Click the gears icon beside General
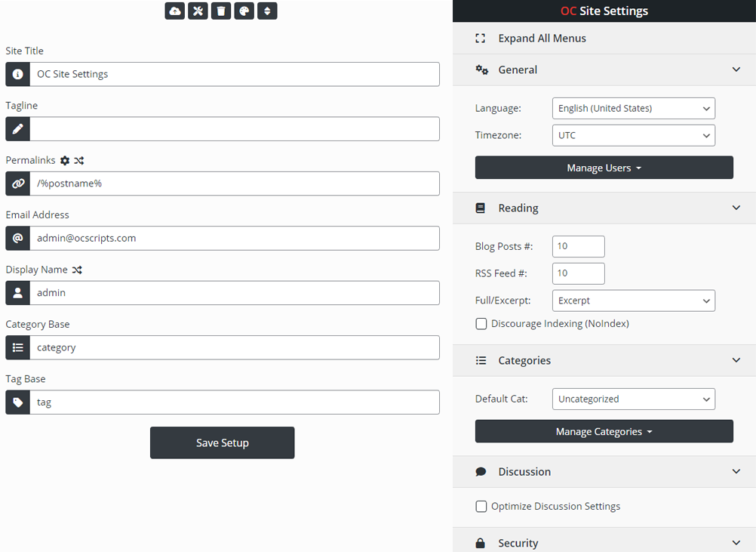This screenshot has height=552, width=756. click(x=481, y=70)
